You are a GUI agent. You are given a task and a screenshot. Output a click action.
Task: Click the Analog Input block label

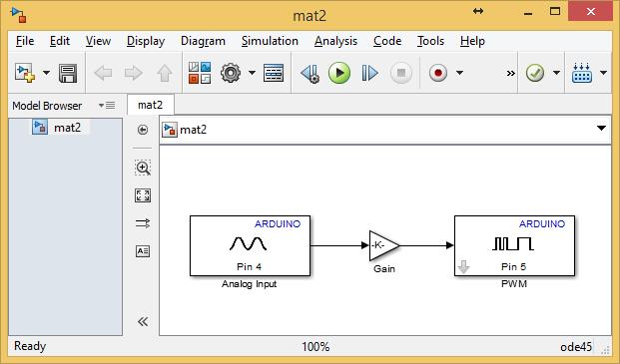[250, 284]
